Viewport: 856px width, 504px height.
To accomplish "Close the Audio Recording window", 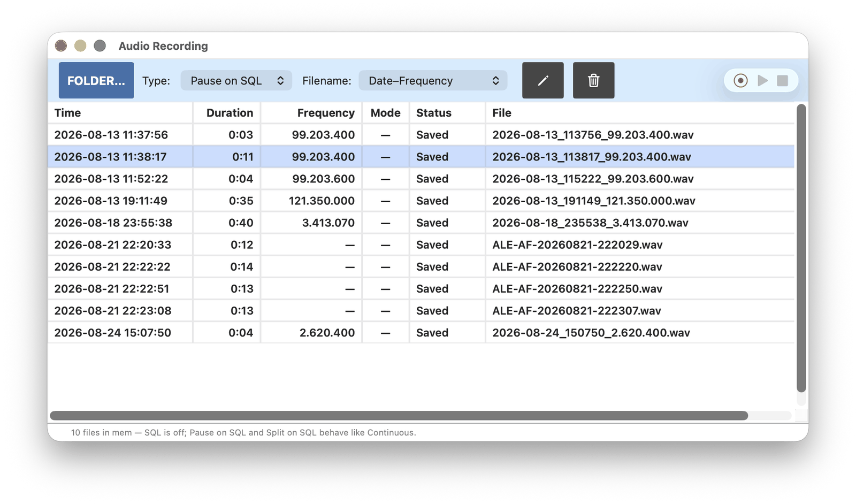I will click(61, 46).
